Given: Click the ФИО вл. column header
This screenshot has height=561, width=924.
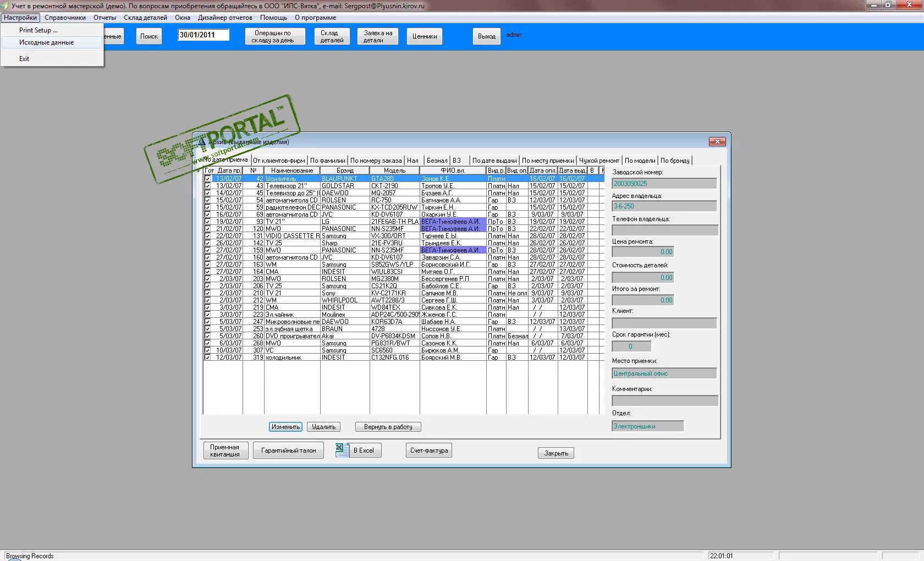Looking at the screenshot, I should pos(453,170).
